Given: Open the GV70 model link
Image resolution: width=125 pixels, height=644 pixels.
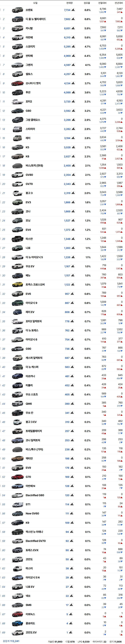Looking at the screenshot, I should pyautogui.click(x=29, y=184).
